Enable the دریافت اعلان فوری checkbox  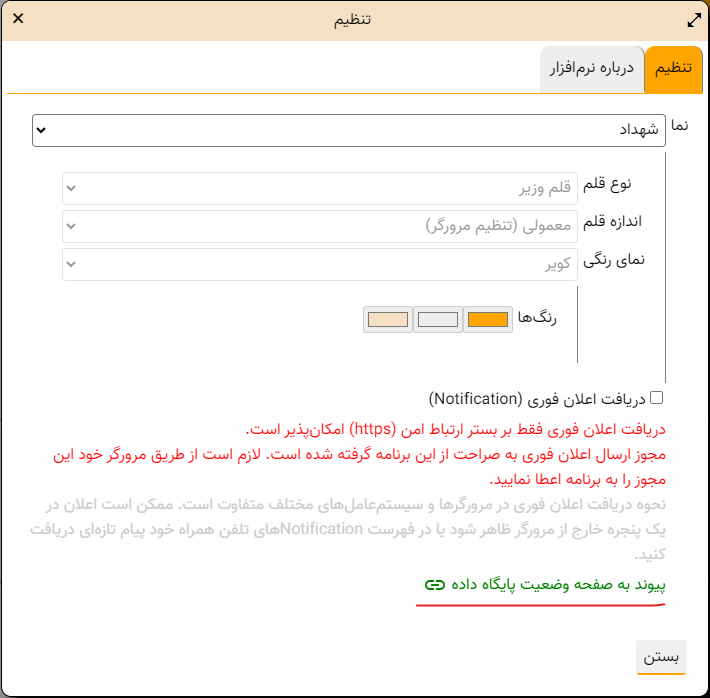point(656,398)
